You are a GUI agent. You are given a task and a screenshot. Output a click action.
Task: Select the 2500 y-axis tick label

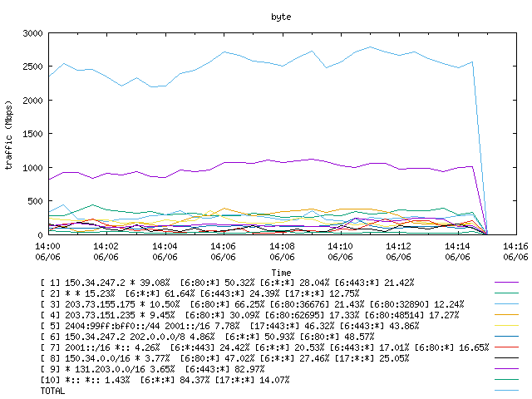33,66
